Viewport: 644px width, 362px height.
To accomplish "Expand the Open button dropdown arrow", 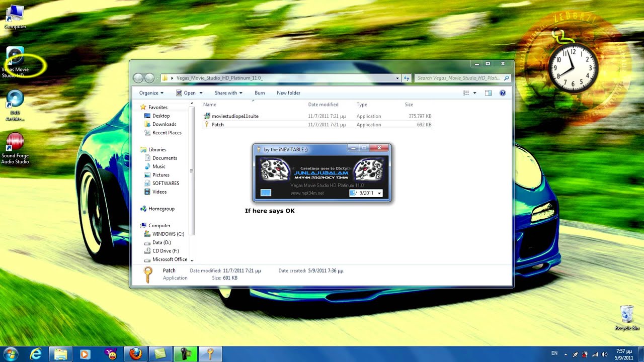I will point(201,93).
